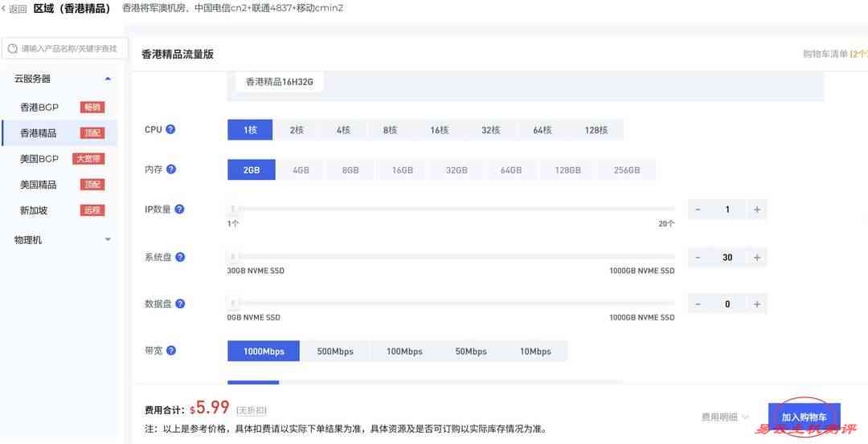
Task: Open 香港BGP in the sidebar
Action: (39, 108)
